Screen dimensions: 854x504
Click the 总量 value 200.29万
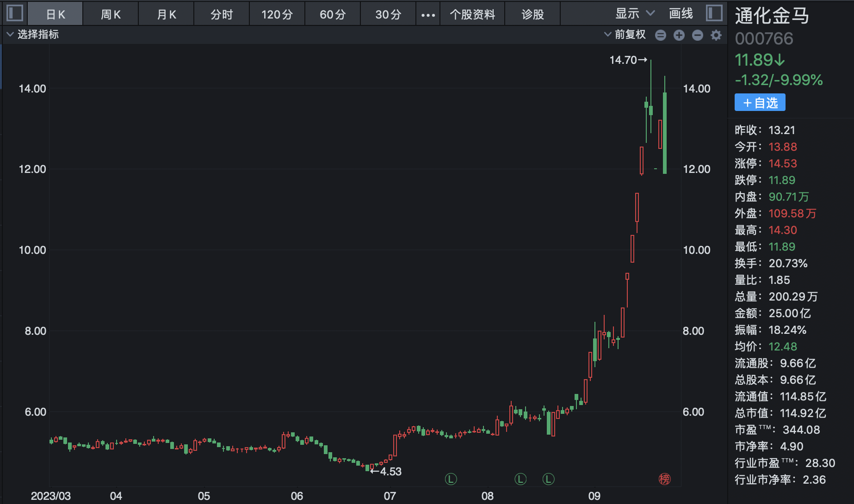click(793, 297)
